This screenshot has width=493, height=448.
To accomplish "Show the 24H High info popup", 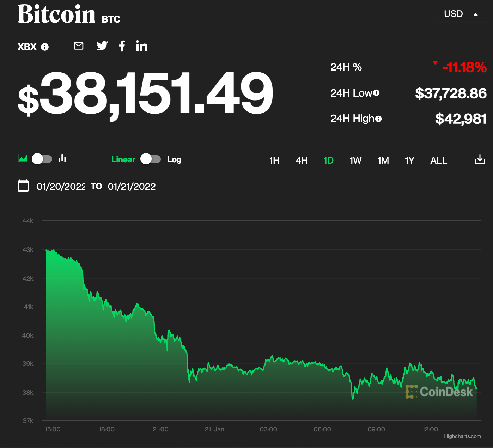I will click(x=378, y=119).
